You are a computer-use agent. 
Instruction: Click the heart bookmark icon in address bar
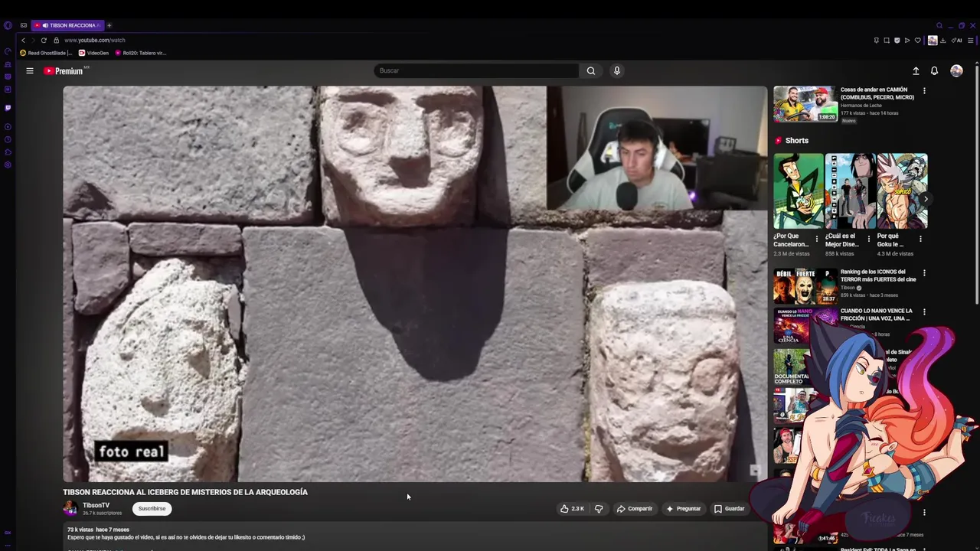(x=918, y=40)
